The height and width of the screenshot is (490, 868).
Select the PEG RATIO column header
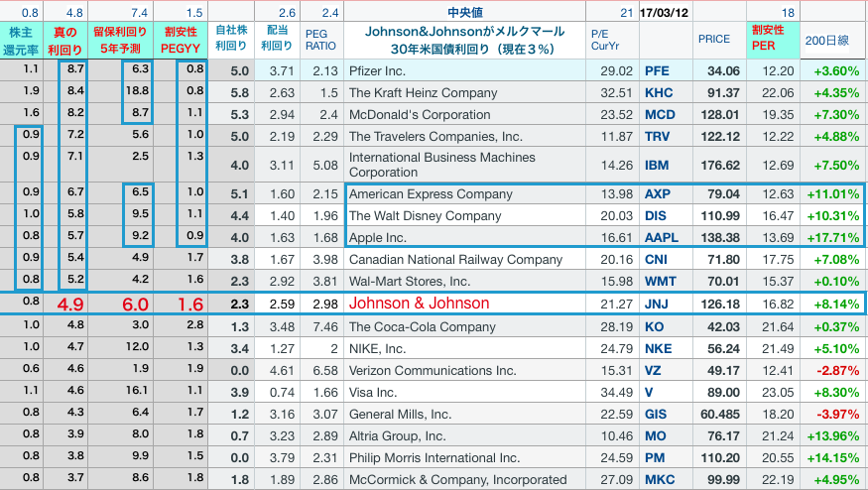point(320,40)
